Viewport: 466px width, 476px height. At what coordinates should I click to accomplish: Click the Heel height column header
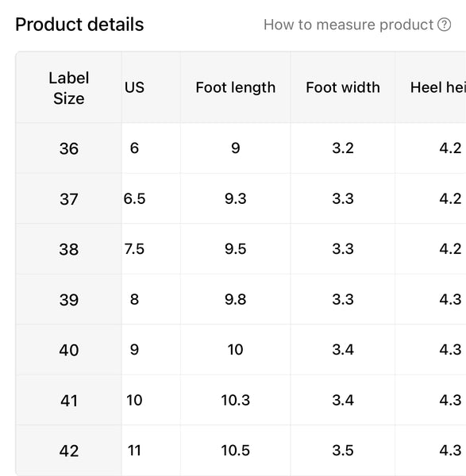point(431,87)
